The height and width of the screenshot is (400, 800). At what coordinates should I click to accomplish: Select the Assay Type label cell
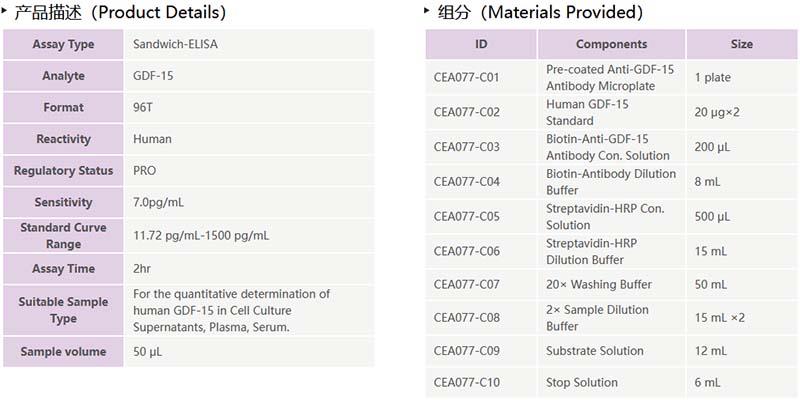pos(63,44)
